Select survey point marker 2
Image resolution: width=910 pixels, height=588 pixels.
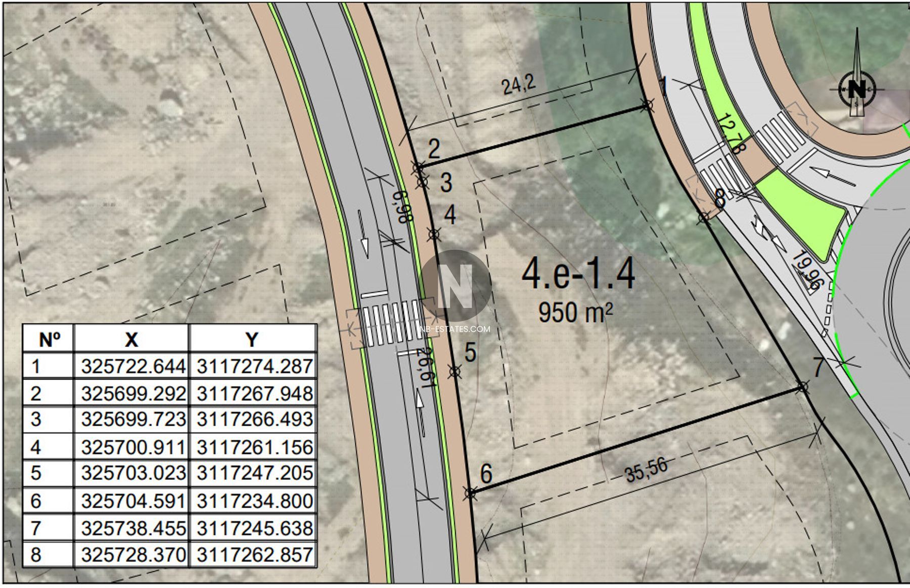[418, 167]
